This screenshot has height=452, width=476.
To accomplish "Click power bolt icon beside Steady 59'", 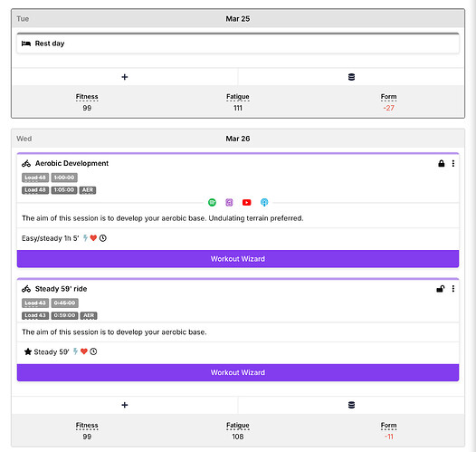I will [76, 351].
